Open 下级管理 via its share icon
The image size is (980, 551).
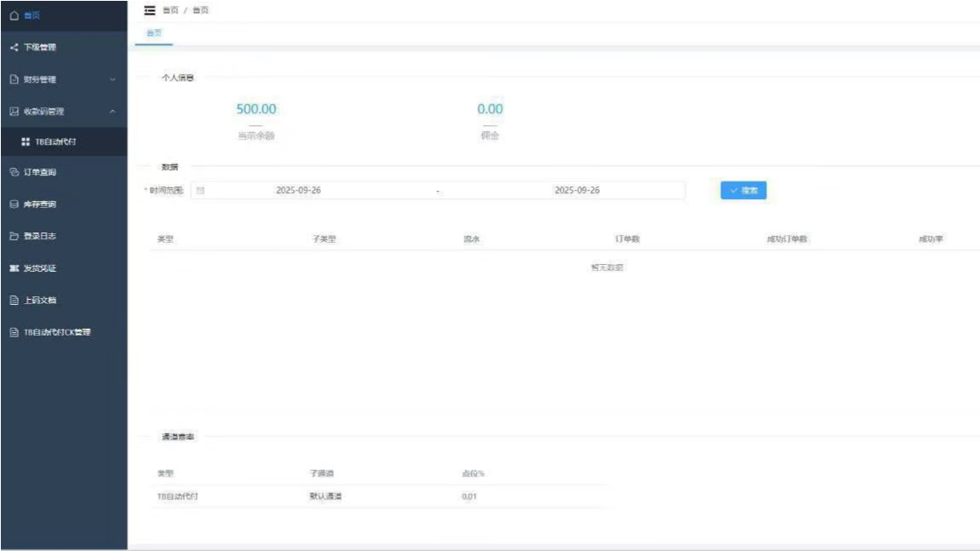(14, 47)
